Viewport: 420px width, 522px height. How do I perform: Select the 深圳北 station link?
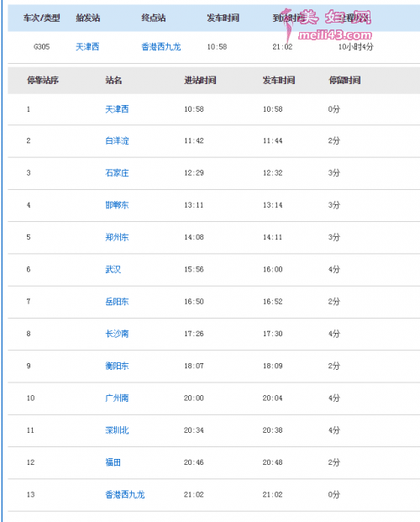pyautogui.click(x=117, y=430)
